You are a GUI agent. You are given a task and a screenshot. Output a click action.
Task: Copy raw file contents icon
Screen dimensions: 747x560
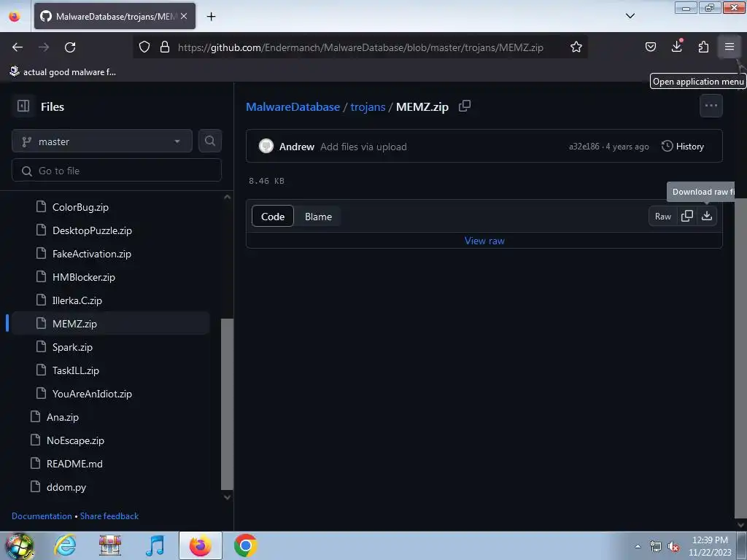click(x=687, y=216)
